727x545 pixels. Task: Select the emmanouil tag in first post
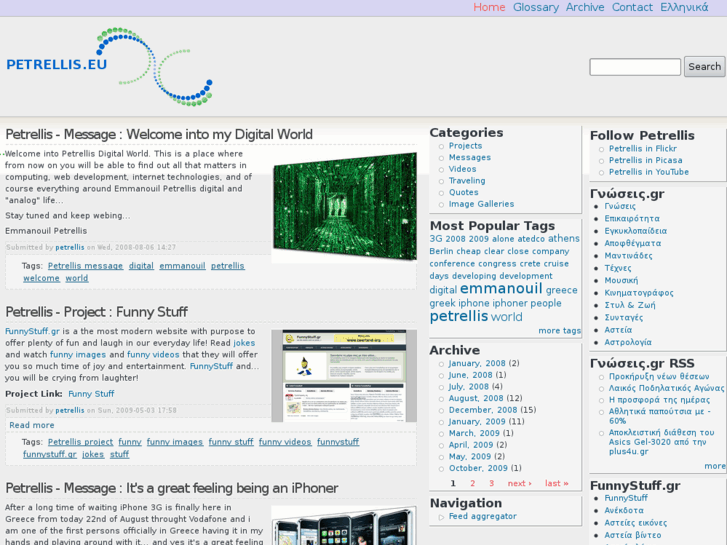(182, 266)
